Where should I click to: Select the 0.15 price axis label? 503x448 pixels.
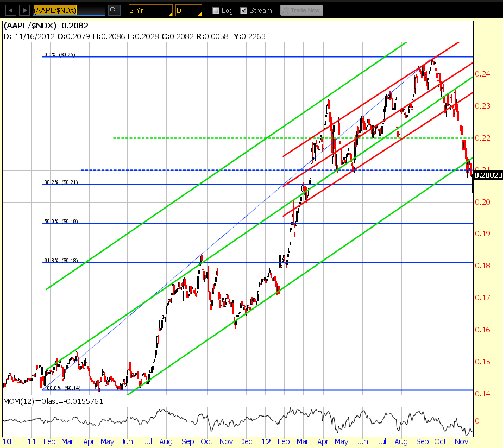[x=482, y=362]
